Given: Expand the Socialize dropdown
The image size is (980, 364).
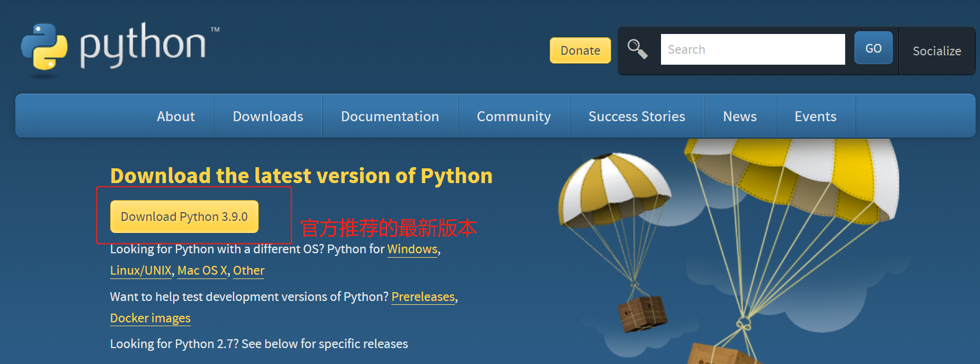Looking at the screenshot, I should pyautogui.click(x=937, y=51).
